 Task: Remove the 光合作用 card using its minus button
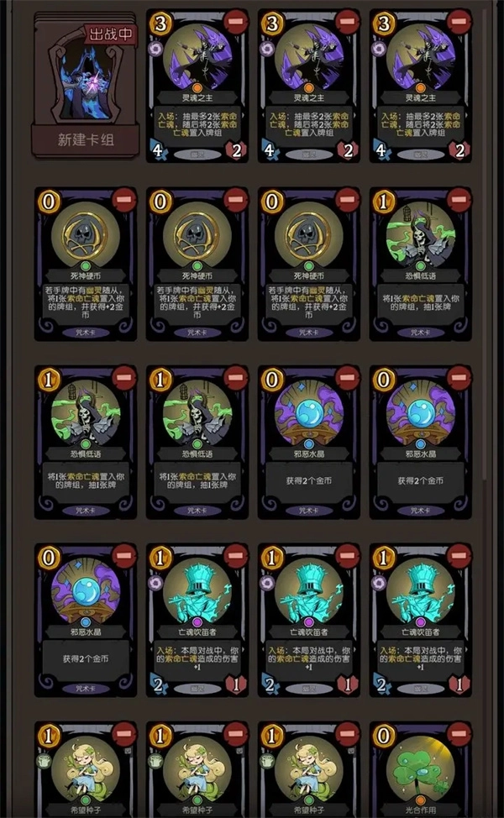pos(459,734)
